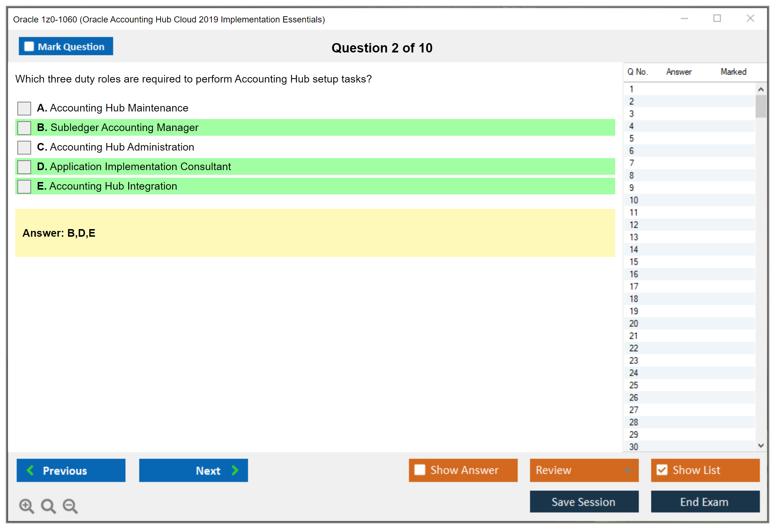Select the zoom in magnifier icon
The height and width of the screenshot is (532, 778).
point(26,506)
